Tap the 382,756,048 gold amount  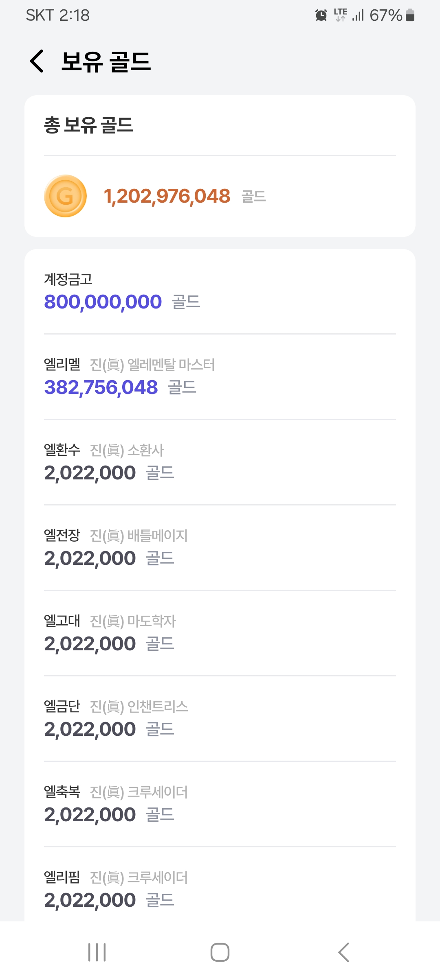tap(101, 387)
